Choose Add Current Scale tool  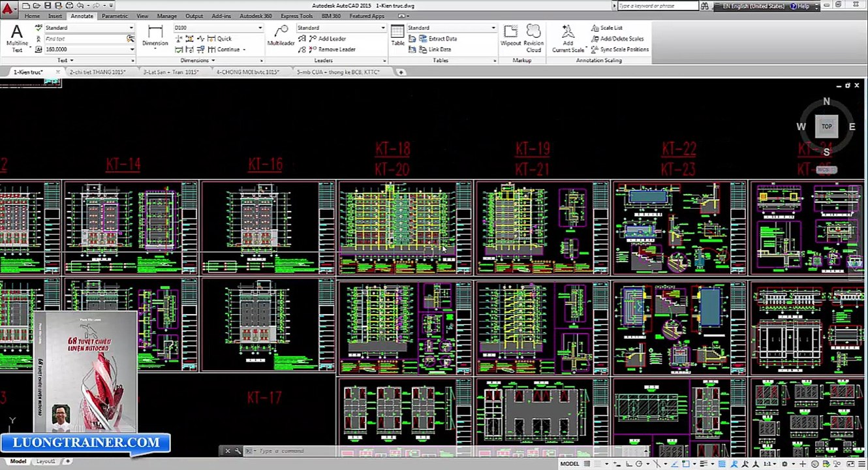coord(568,38)
